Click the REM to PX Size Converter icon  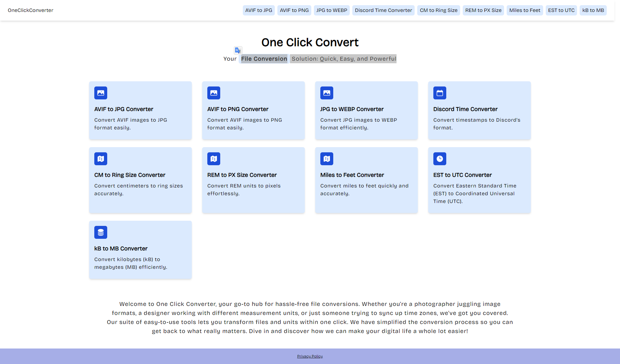pos(214,158)
